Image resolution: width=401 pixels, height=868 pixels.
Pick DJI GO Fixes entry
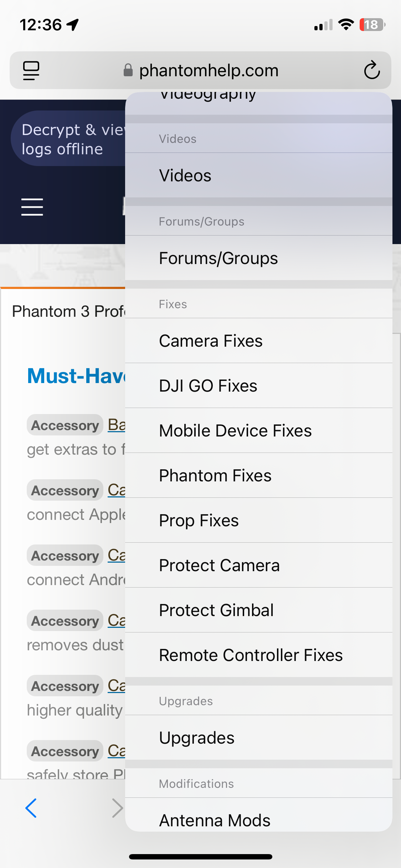tap(259, 386)
